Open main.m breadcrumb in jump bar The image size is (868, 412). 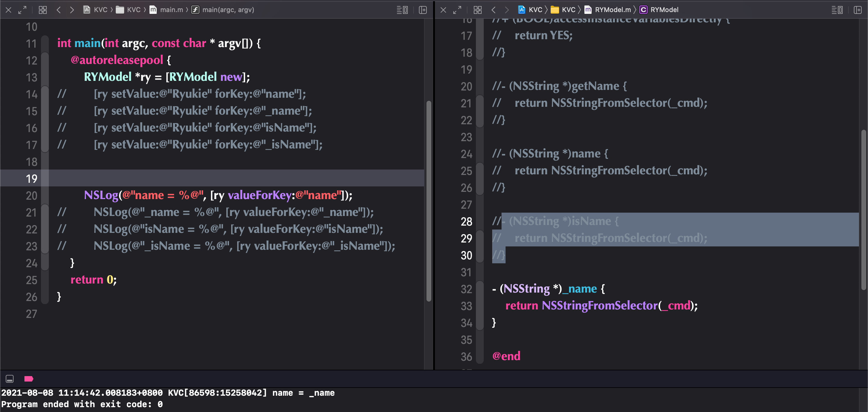(x=166, y=10)
